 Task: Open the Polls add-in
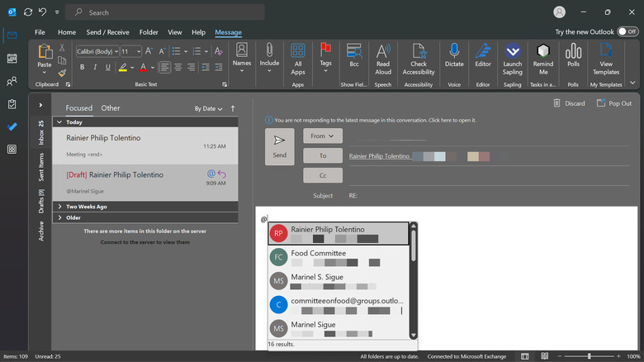tap(573, 55)
